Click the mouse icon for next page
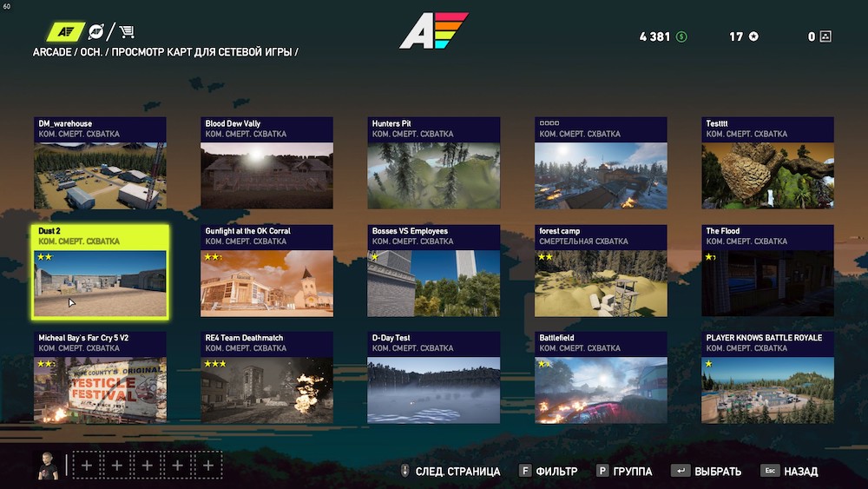 (x=404, y=471)
